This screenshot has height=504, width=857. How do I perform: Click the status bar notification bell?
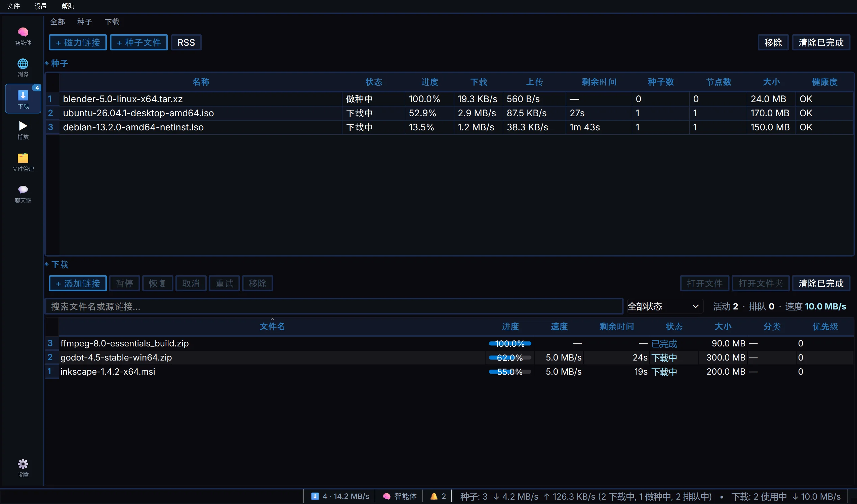click(x=438, y=496)
